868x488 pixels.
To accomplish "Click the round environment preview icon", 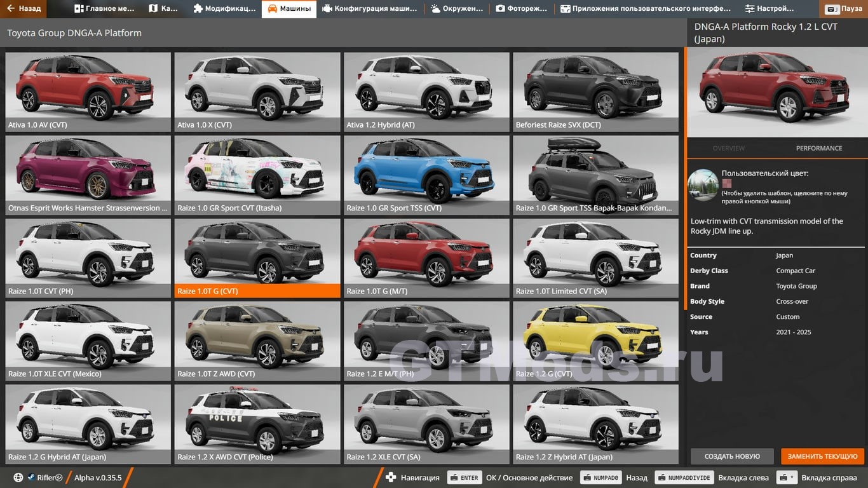I will (703, 185).
